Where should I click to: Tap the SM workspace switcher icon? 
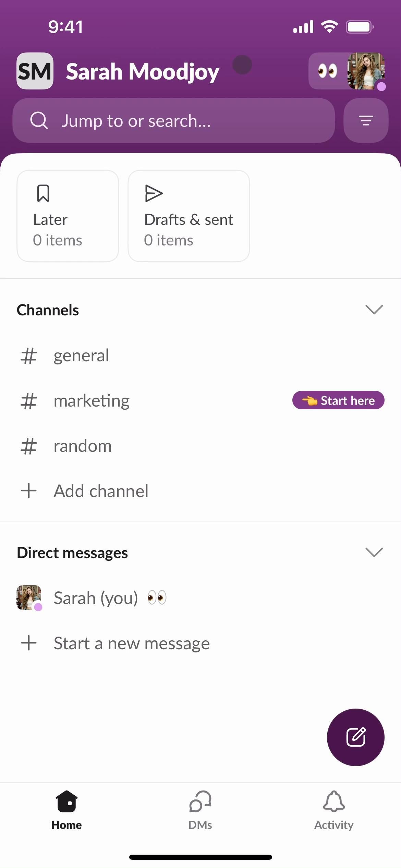coord(35,71)
